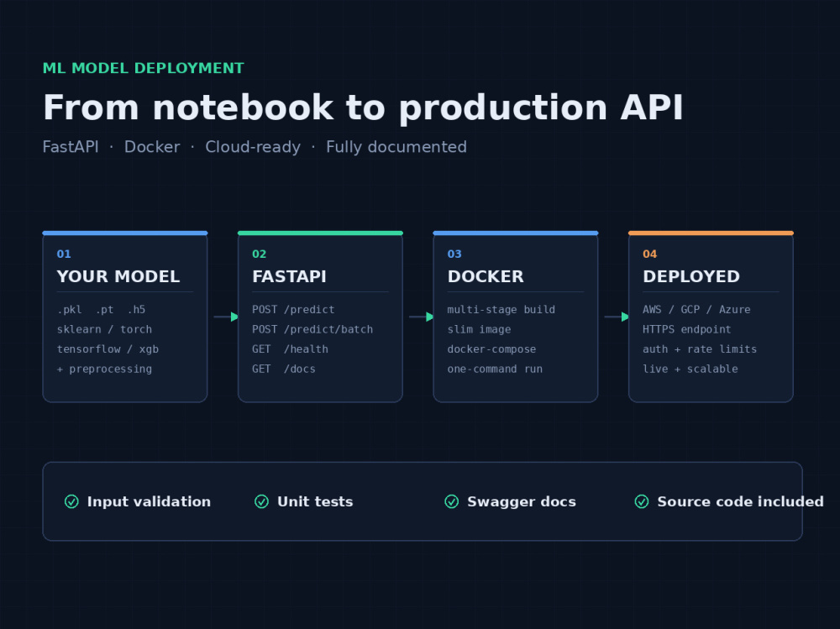Click the Swagger docs label
Viewport: 840px width, 629px height.
522,502
